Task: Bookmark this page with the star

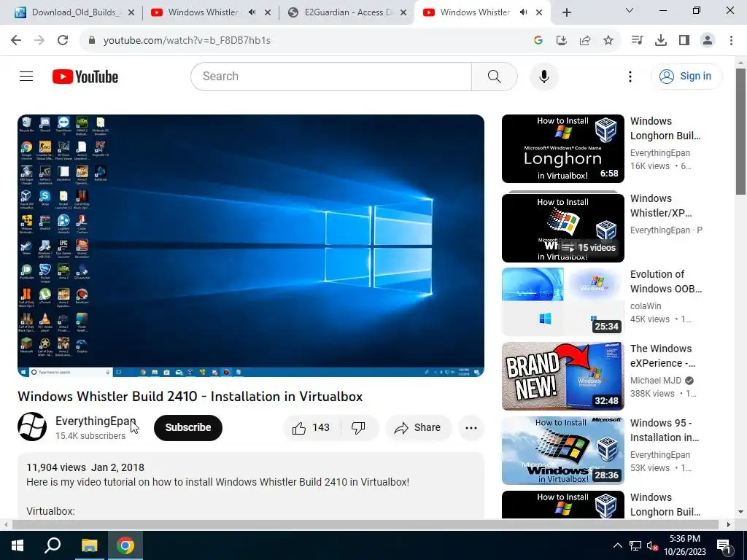Action: pos(608,40)
